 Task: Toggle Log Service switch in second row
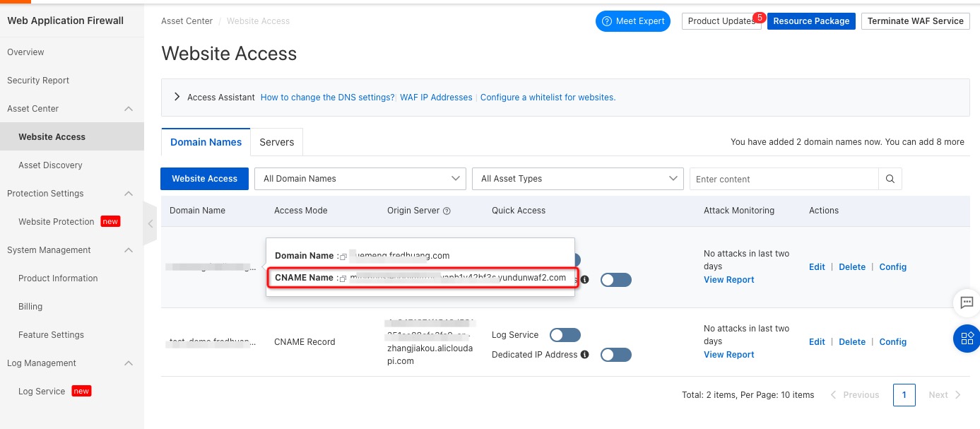coord(565,335)
